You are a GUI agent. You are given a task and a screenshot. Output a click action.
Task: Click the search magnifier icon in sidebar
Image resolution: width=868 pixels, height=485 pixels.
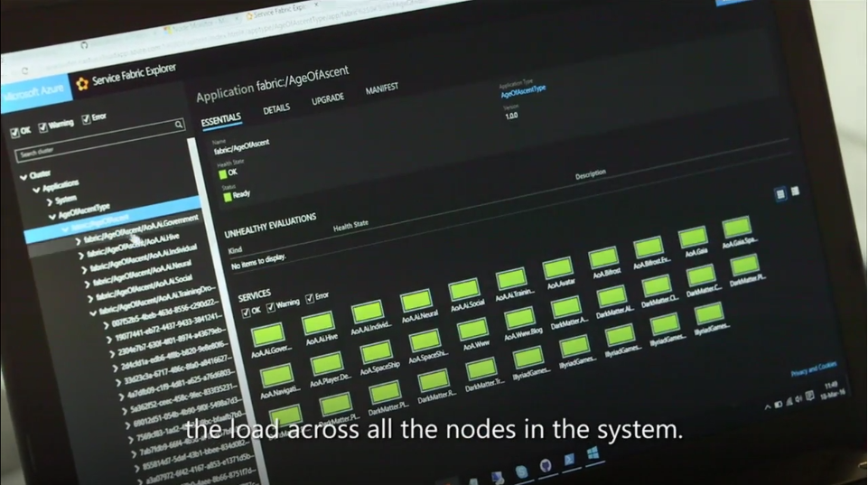179,124
